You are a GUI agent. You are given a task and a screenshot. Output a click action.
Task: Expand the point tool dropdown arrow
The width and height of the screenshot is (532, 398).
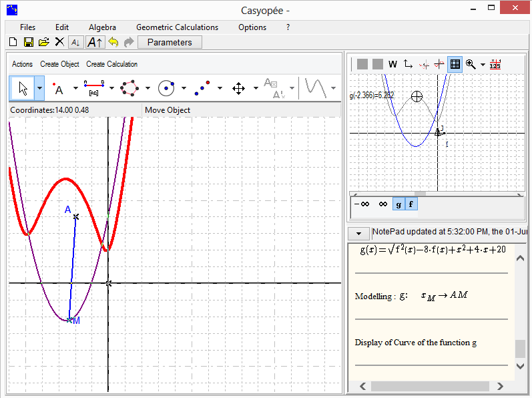point(75,88)
